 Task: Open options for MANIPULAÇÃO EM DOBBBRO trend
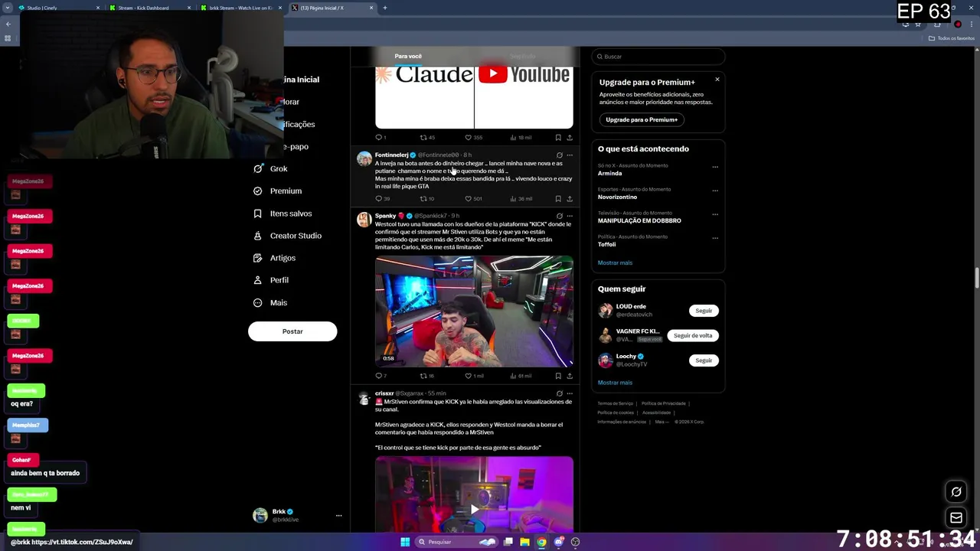pos(715,214)
